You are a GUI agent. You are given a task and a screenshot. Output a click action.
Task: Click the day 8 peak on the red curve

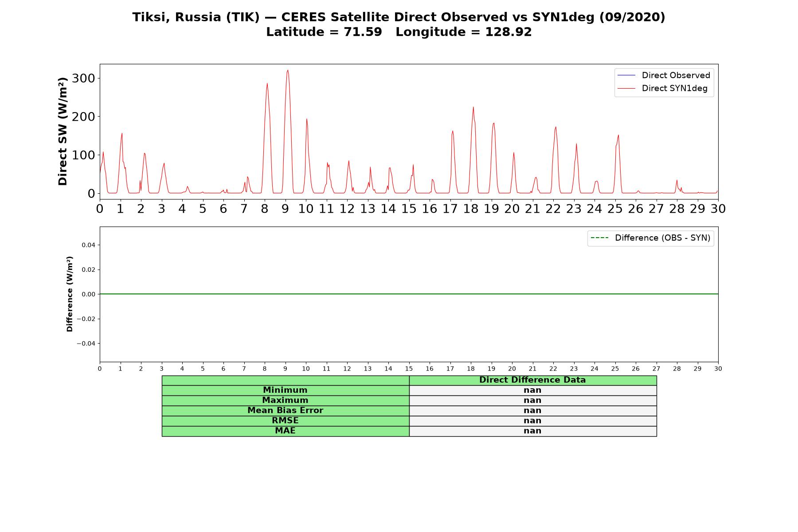coord(267,83)
